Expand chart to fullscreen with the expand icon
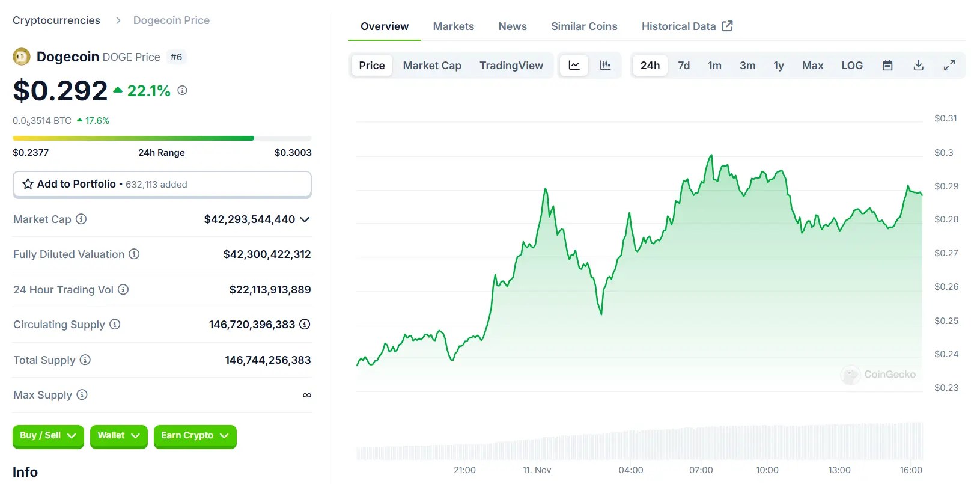The image size is (980, 484). pos(949,65)
